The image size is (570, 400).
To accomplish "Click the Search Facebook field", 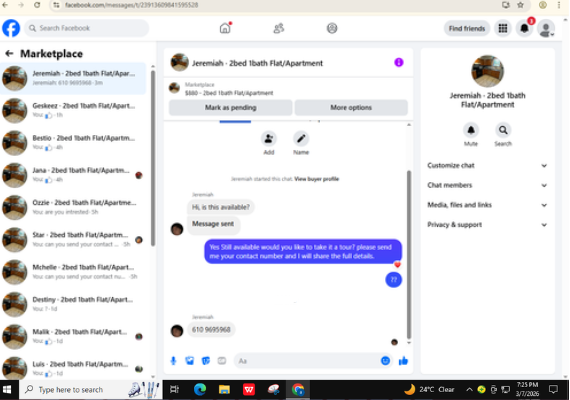I will tap(87, 28).
